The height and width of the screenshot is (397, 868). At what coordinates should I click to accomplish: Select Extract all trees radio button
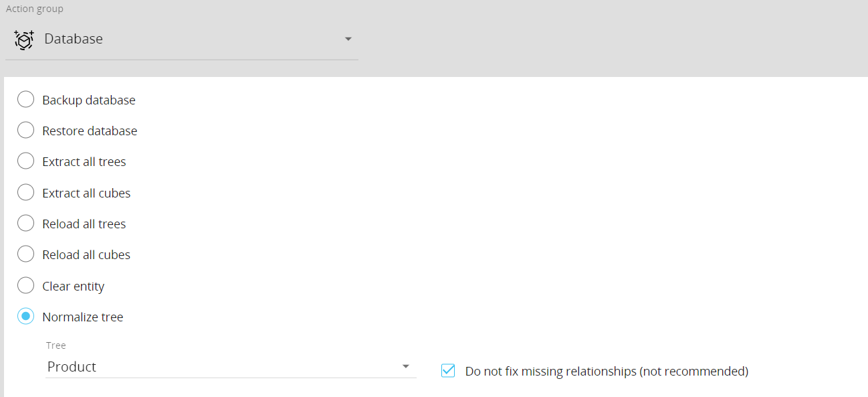point(25,161)
